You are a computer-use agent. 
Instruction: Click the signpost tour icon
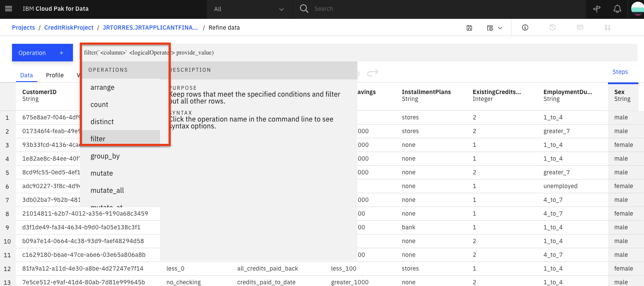point(596,9)
